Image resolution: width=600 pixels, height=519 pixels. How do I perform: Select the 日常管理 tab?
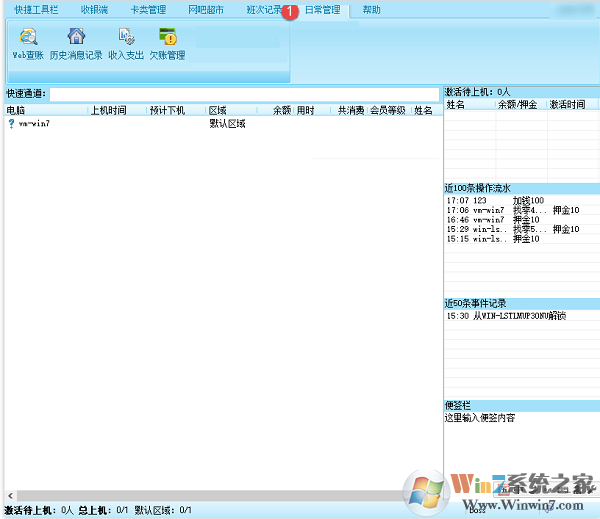click(x=322, y=10)
